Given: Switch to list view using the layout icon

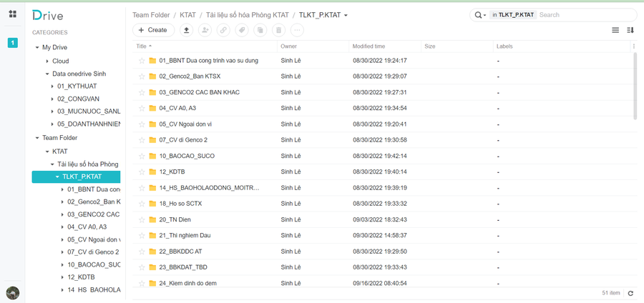Looking at the screenshot, I should pyautogui.click(x=615, y=30).
